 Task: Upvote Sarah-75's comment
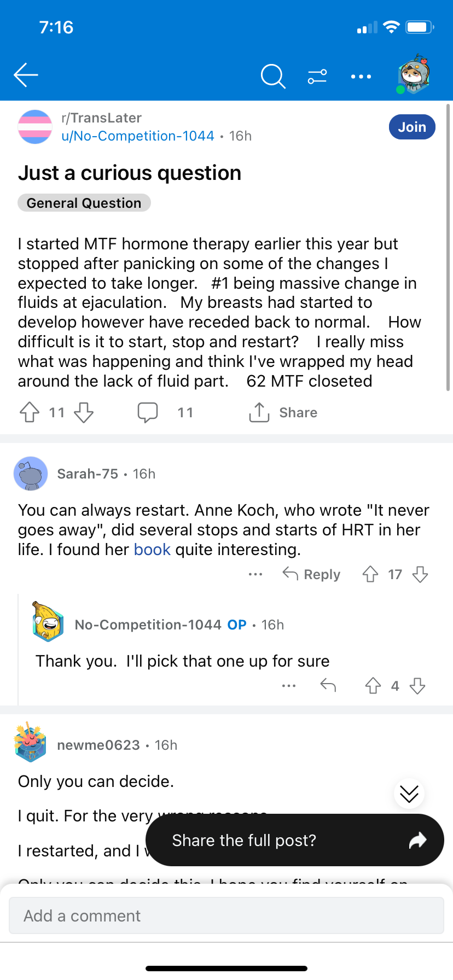pyautogui.click(x=370, y=574)
